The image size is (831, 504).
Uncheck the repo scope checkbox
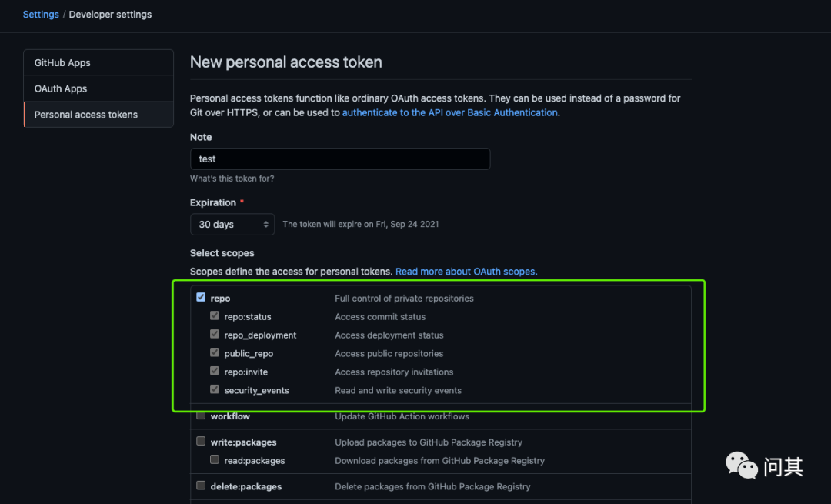201,298
